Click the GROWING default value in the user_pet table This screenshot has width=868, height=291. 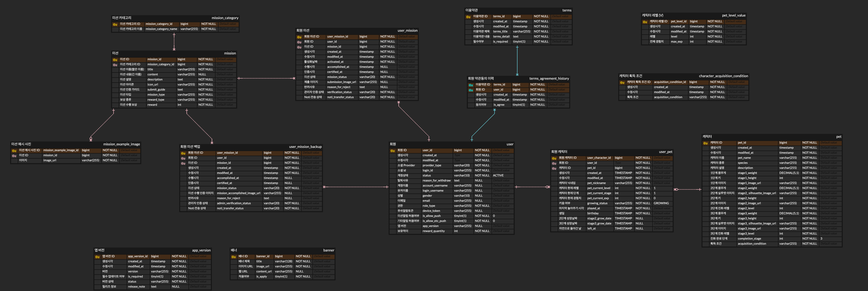point(661,203)
